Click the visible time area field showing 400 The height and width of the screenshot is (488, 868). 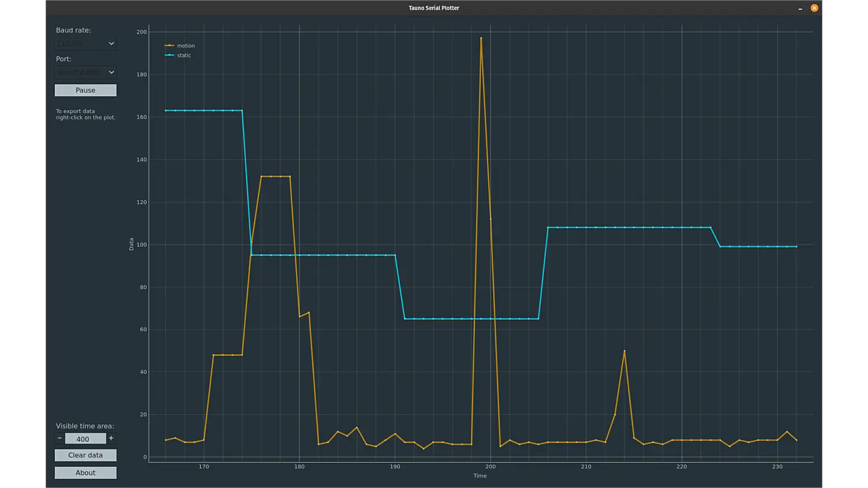pyautogui.click(x=85, y=439)
